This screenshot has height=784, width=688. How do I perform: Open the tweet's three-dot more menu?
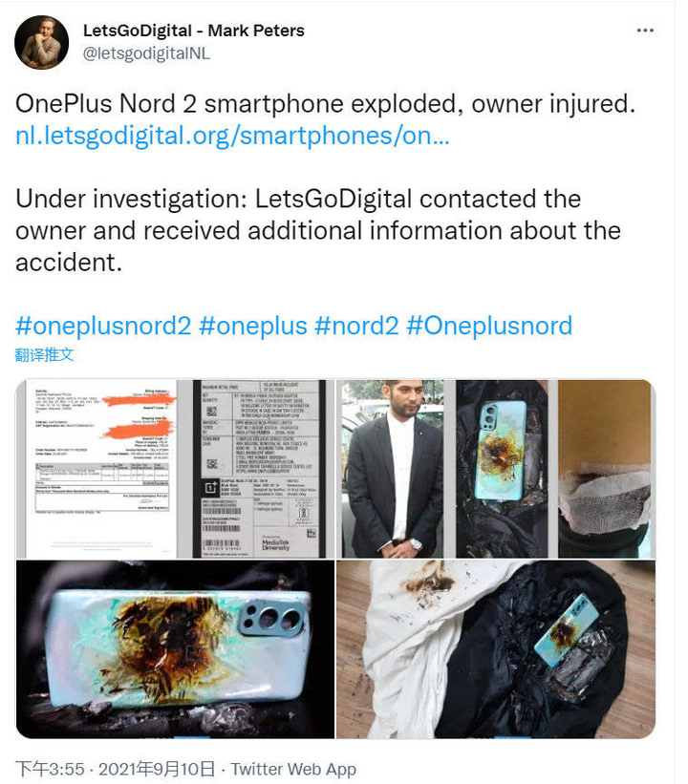tap(645, 31)
